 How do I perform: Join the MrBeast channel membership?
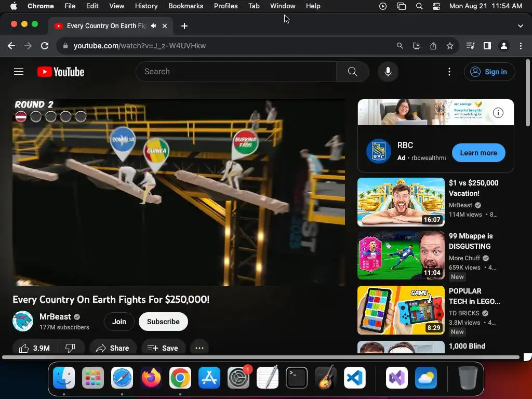click(x=119, y=322)
